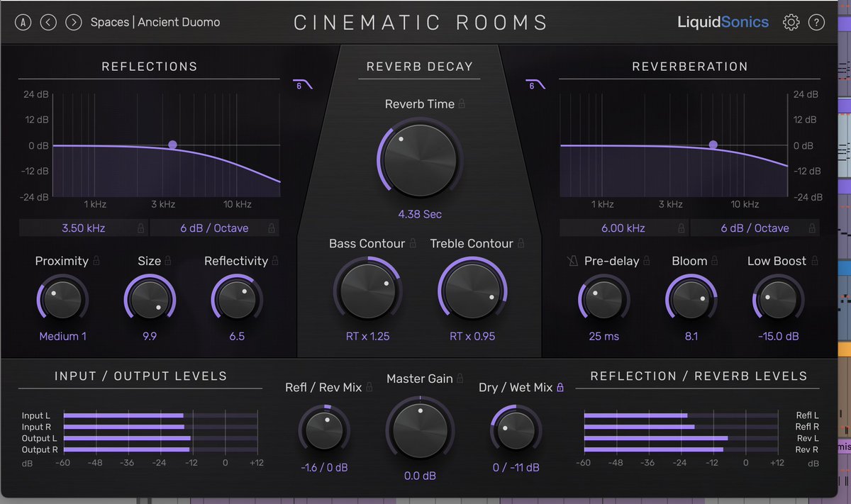This screenshot has height=504, width=851.
Task: Toggle the Bass Contour lock
Action: [x=413, y=243]
